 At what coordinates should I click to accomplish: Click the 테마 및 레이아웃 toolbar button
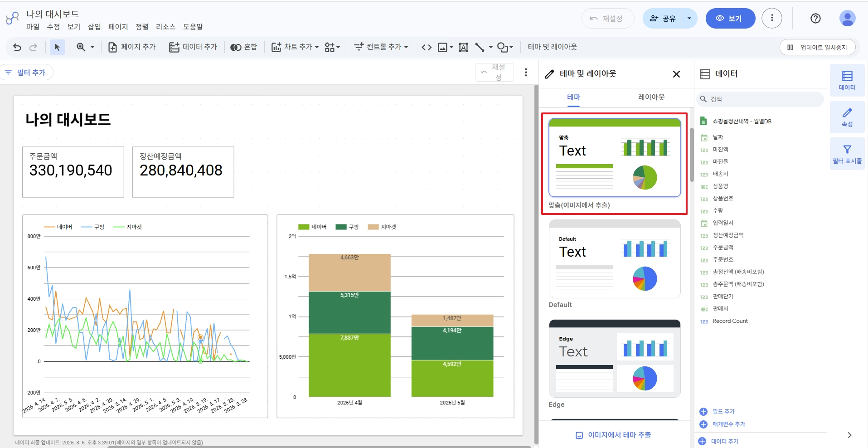tap(553, 47)
